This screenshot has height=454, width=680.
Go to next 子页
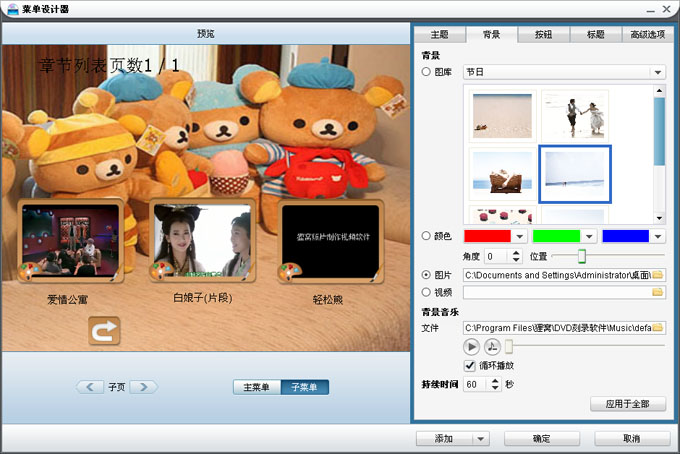pyautogui.click(x=144, y=387)
